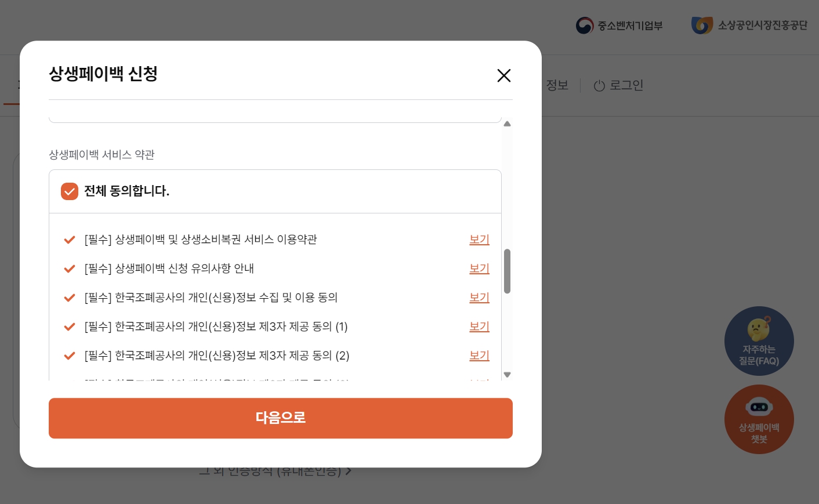Screen dimensions: 819x504
Task: Close the 상생페이백 신청 dialog
Action: click(x=503, y=75)
